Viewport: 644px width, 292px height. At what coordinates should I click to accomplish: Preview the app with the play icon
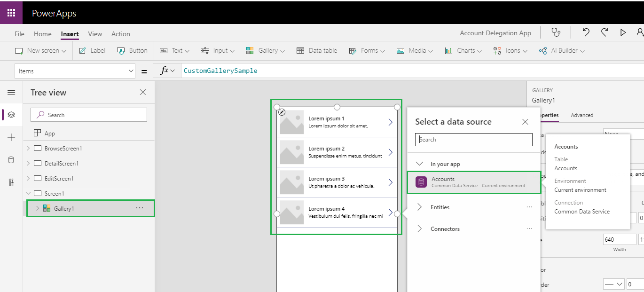coord(623,32)
